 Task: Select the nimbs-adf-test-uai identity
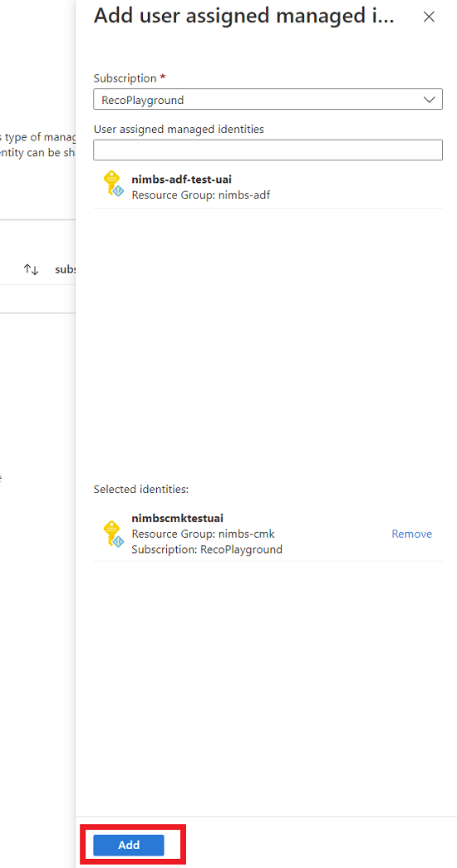click(268, 186)
